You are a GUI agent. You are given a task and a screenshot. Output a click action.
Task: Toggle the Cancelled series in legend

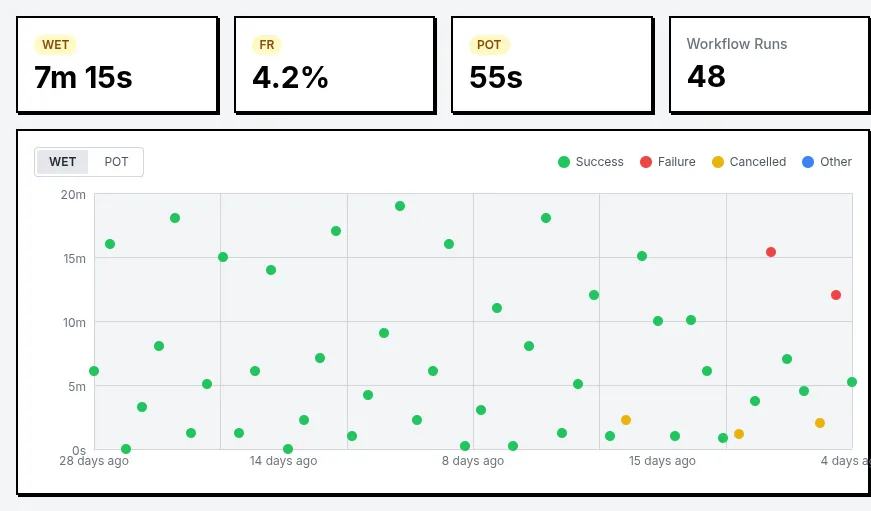click(748, 162)
